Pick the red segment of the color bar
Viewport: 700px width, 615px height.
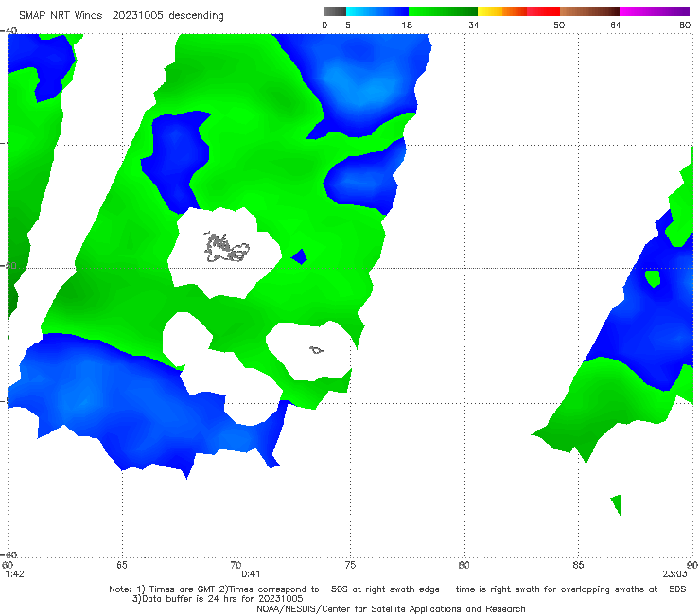click(543, 11)
